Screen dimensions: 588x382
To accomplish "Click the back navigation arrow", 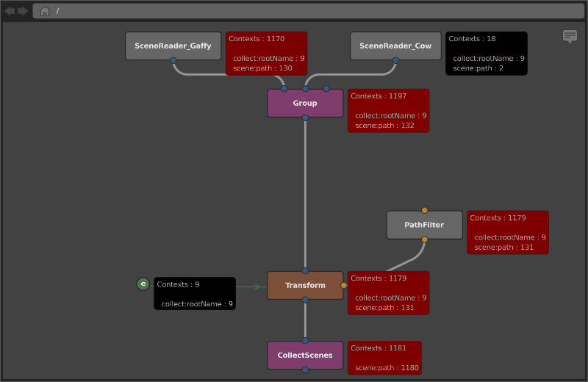I will (10, 11).
